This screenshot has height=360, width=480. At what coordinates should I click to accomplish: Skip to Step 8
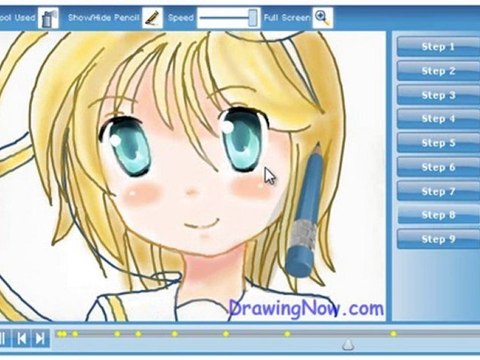click(438, 215)
